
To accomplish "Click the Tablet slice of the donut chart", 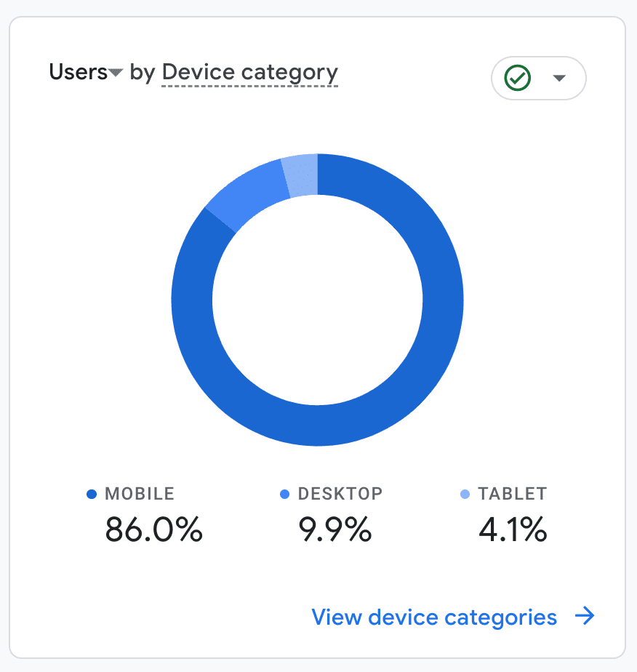I will pyautogui.click(x=301, y=175).
